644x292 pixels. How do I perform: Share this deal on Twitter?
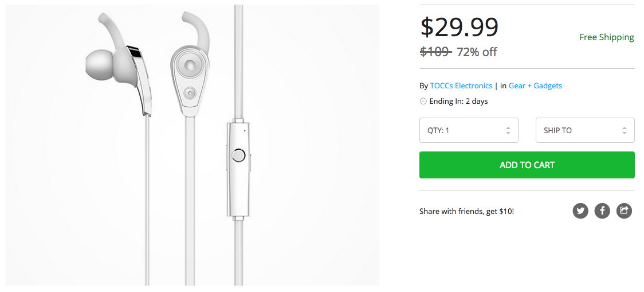click(x=580, y=211)
